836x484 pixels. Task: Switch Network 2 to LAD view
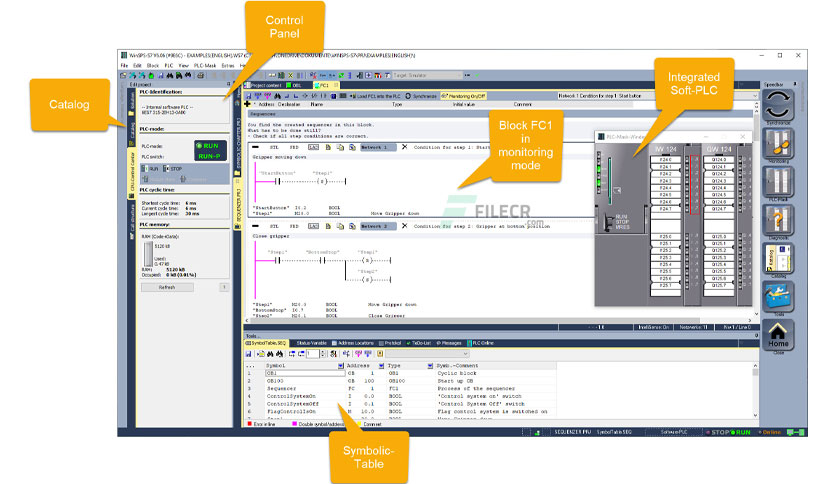tap(314, 226)
